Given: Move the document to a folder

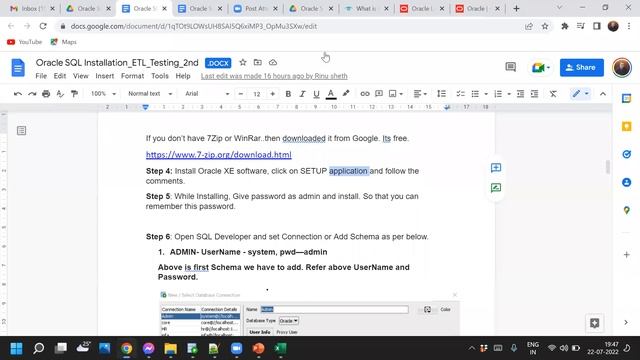Looking at the screenshot, I should click(x=258, y=62).
